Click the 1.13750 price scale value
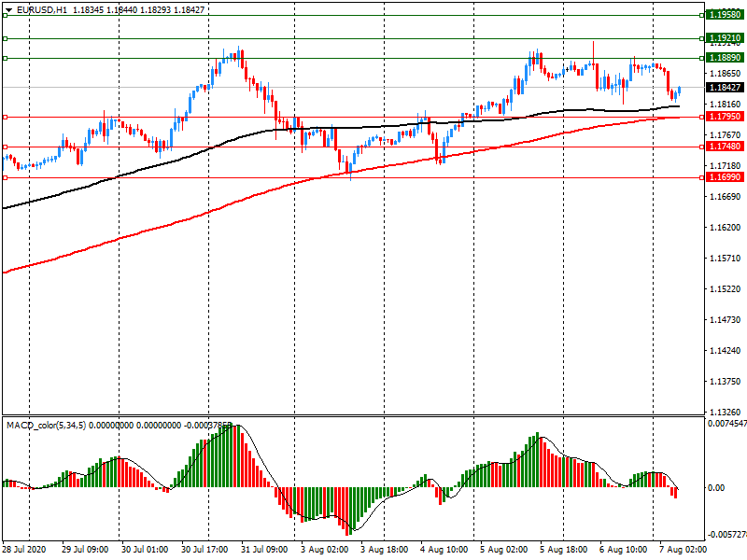Screen dimensions: 747x560 click(726, 382)
